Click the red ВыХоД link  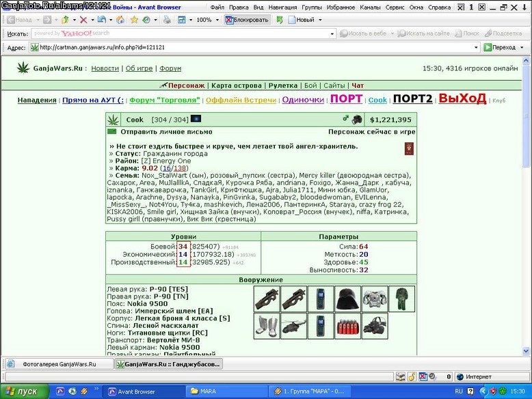(462, 98)
